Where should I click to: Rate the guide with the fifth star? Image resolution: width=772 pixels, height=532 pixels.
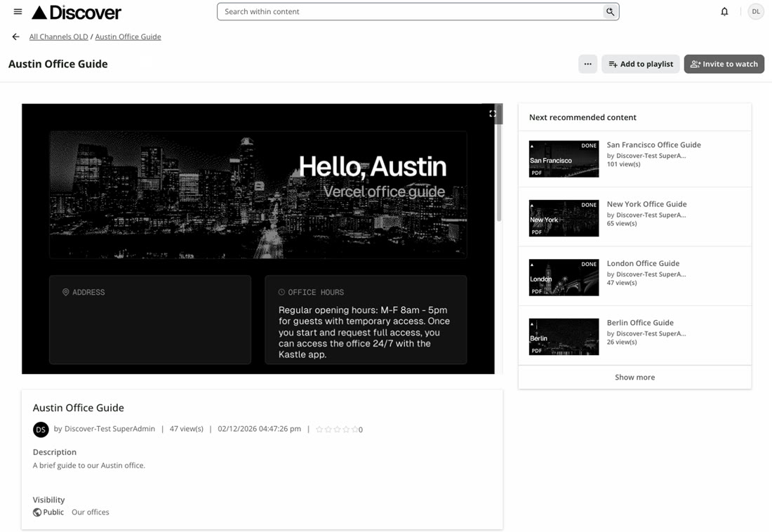354,430
